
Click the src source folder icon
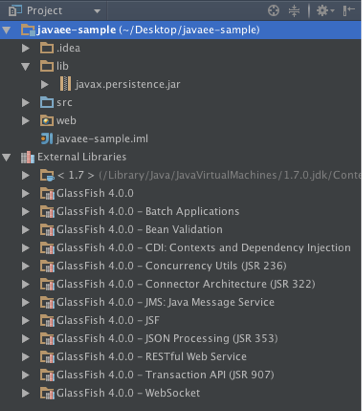pos(47,102)
